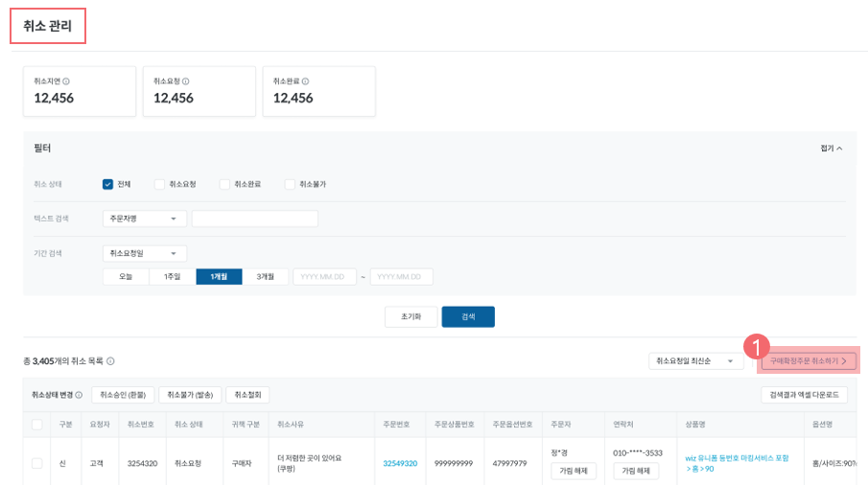Click the 주문번호 column header
Image resolution: width=868 pixels, height=485 pixels.
[x=396, y=425]
